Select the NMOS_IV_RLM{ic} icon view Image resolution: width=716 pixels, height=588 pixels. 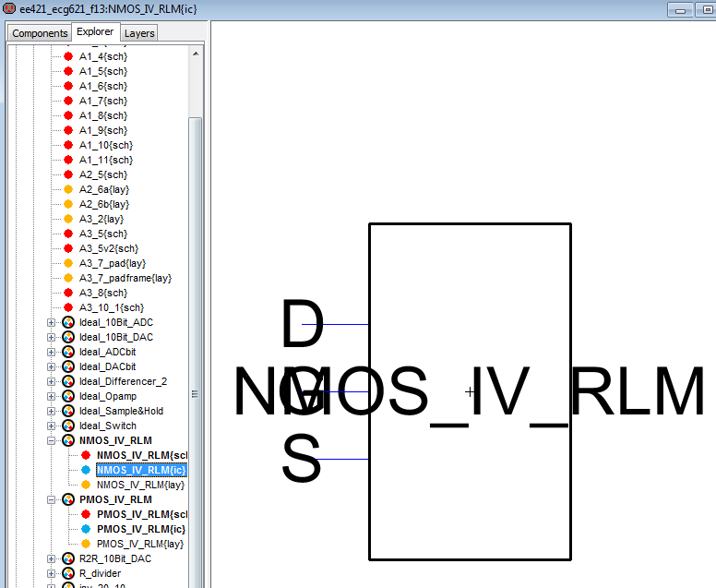141,470
